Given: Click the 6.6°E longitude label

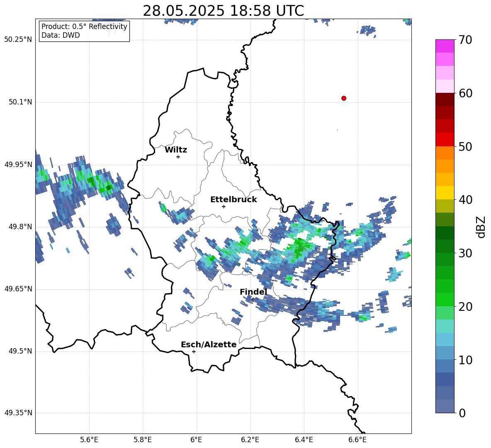Looking at the screenshot, I should (357, 440).
